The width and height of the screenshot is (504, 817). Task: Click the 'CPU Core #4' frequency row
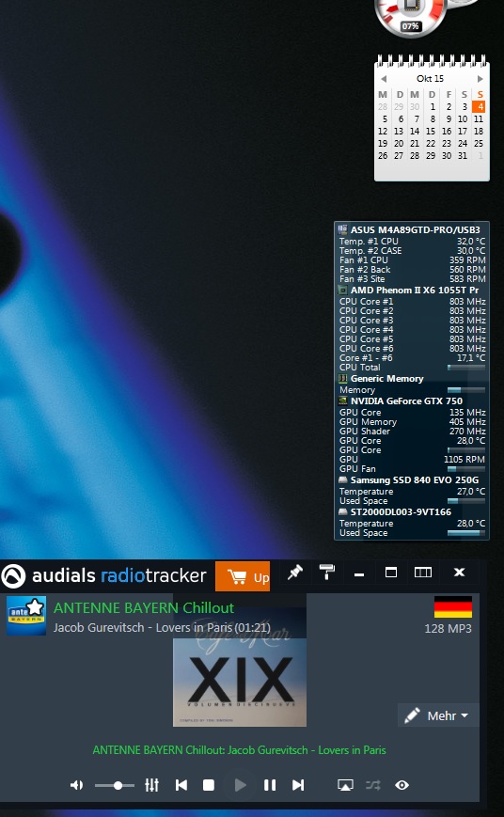(x=412, y=329)
